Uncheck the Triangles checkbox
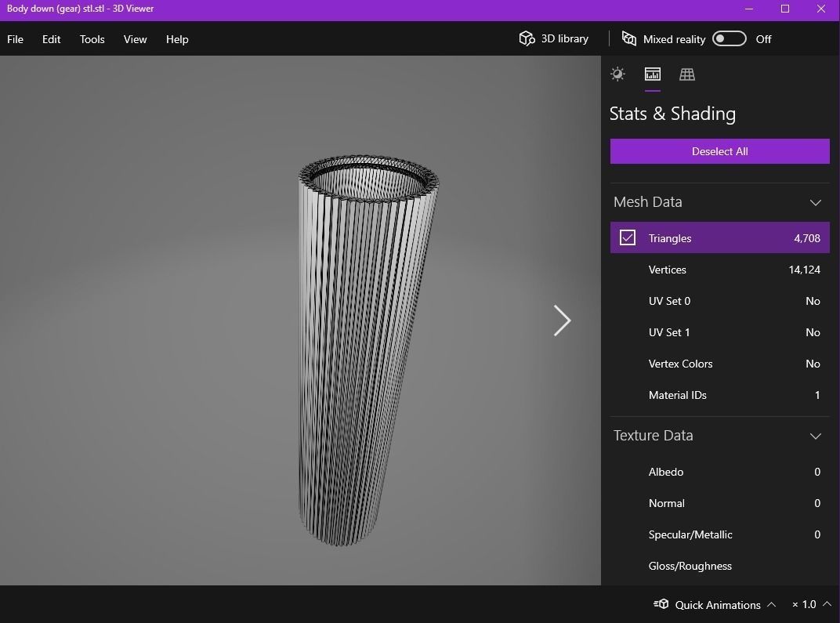 628,237
